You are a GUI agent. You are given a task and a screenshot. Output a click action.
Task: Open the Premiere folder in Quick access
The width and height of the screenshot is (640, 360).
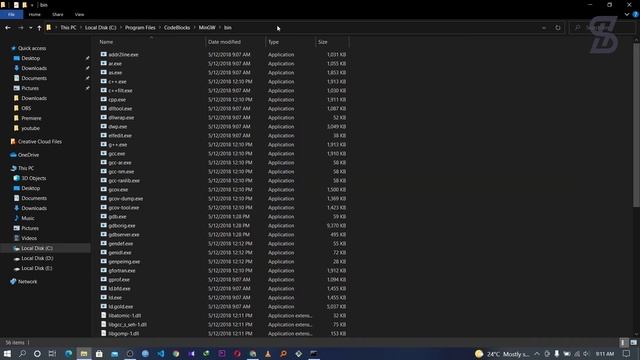click(x=31, y=118)
